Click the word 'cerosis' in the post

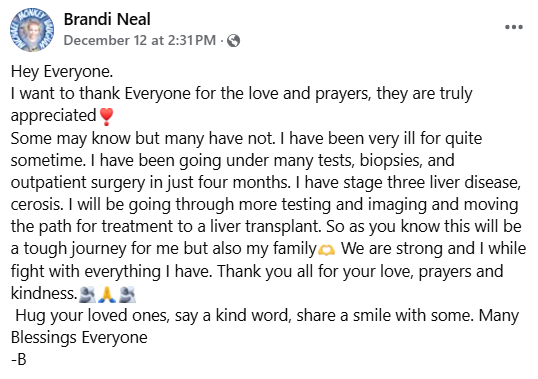[36, 204]
